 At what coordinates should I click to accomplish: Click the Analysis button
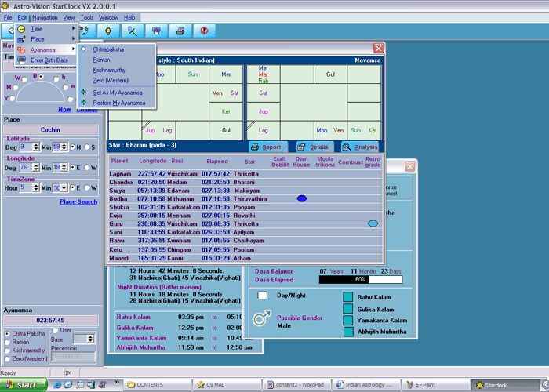(x=361, y=147)
